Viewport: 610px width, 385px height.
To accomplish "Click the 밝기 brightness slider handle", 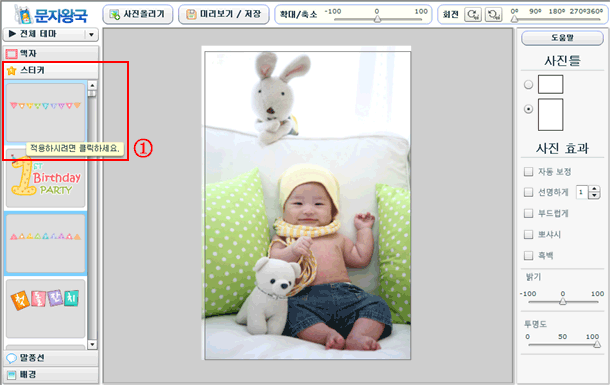I will (x=563, y=301).
